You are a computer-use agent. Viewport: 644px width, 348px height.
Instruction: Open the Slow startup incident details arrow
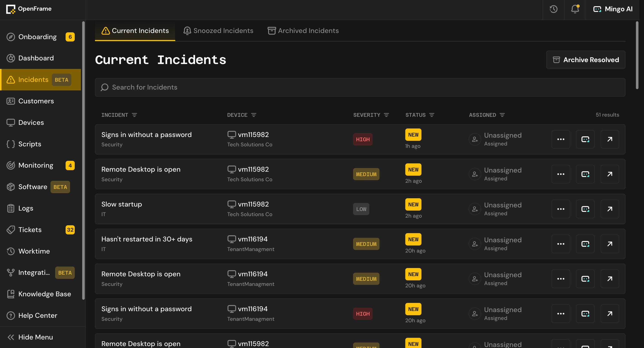coord(609,209)
